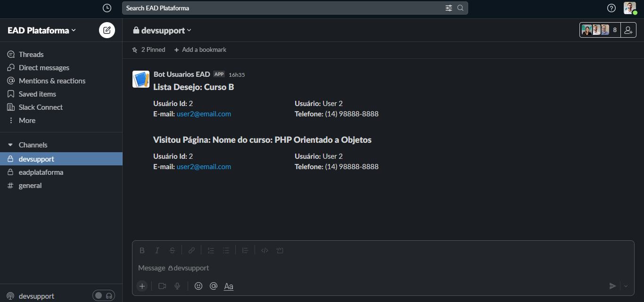Toggle italic formatting
The image size is (644, 302).
157,251
